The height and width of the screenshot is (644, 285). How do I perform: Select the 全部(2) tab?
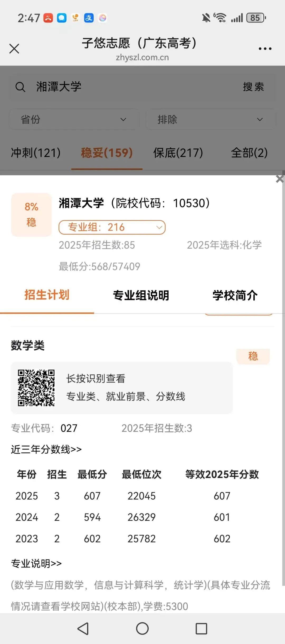coord(249,153)
